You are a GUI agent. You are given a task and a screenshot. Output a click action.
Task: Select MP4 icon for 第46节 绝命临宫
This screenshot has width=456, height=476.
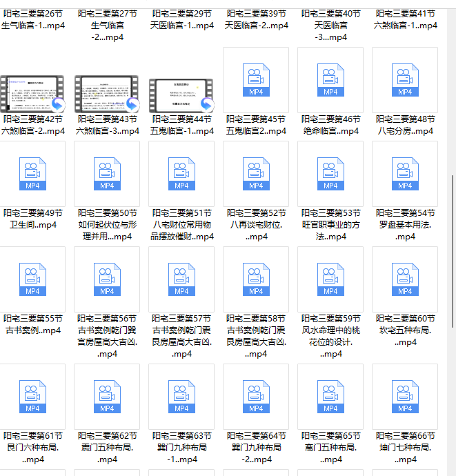point(330,80)
